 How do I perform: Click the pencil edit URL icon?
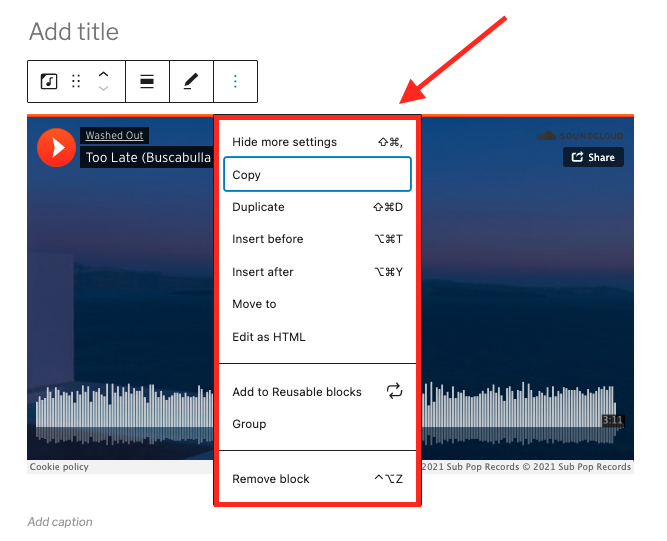tap(191, 81)
